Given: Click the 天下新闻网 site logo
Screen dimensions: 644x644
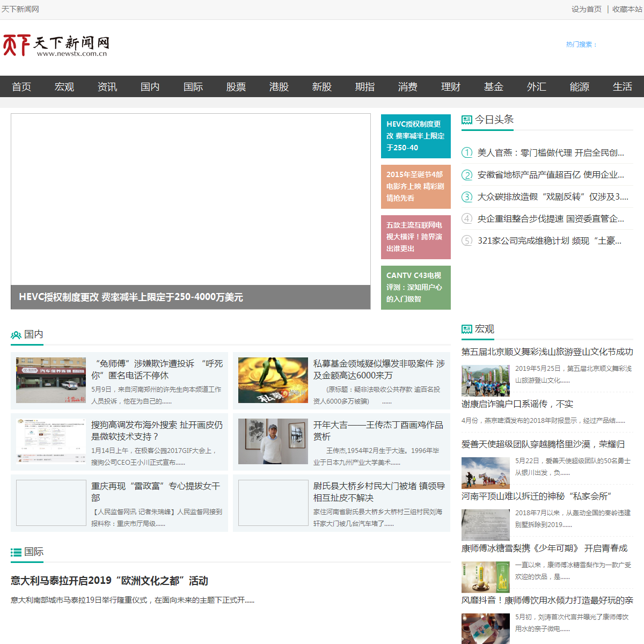Looking at the screenshot, I should click(x=56, y=45).
